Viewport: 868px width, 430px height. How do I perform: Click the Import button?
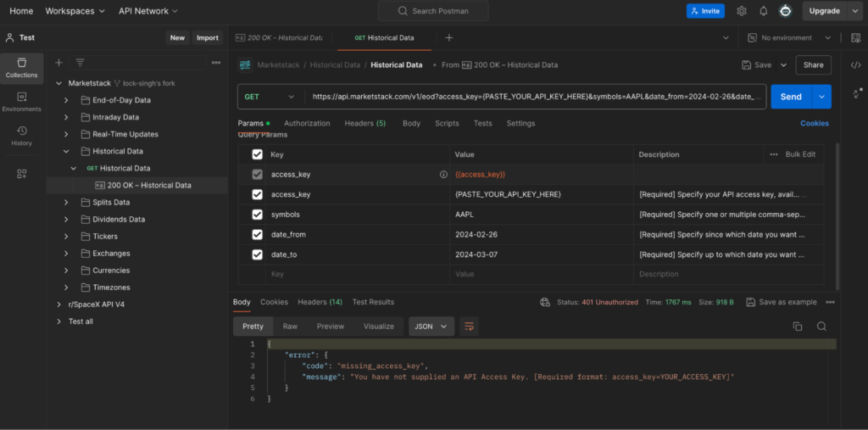pos(208,37)
